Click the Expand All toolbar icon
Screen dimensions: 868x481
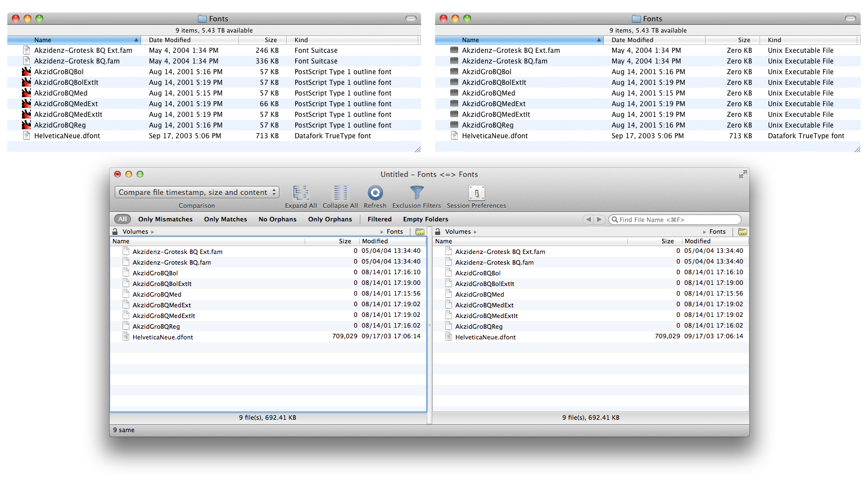coord(301,193)
